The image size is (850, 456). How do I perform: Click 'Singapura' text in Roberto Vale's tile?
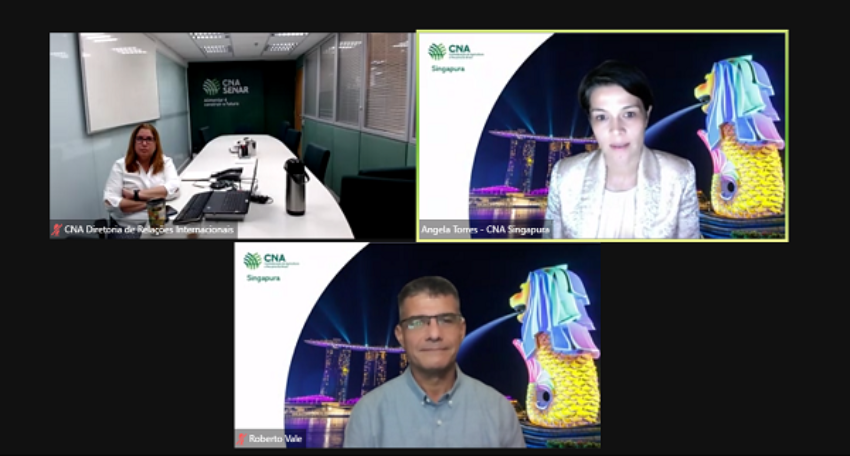pyautogui.click(x=262, y=278)
